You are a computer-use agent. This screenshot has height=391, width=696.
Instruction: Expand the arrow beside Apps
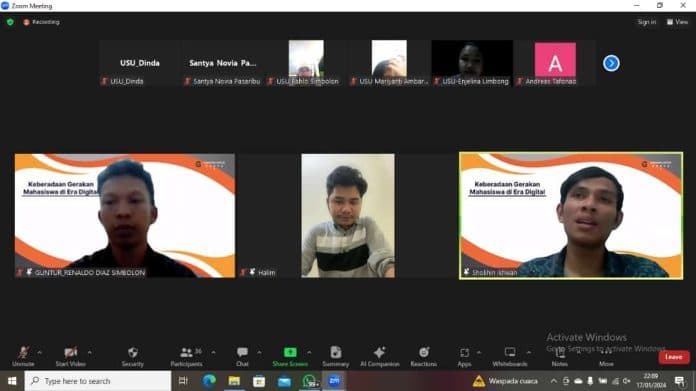[x=479, y=352]
